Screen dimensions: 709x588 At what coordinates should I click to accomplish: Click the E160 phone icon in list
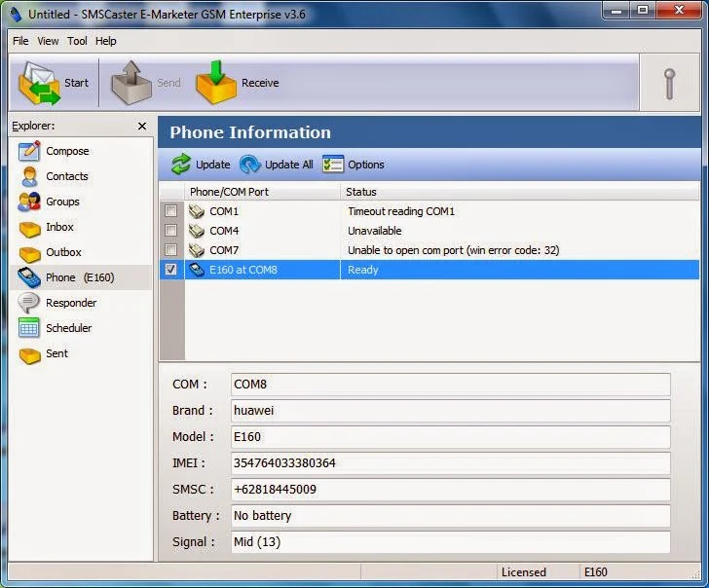tap(197, 270)
